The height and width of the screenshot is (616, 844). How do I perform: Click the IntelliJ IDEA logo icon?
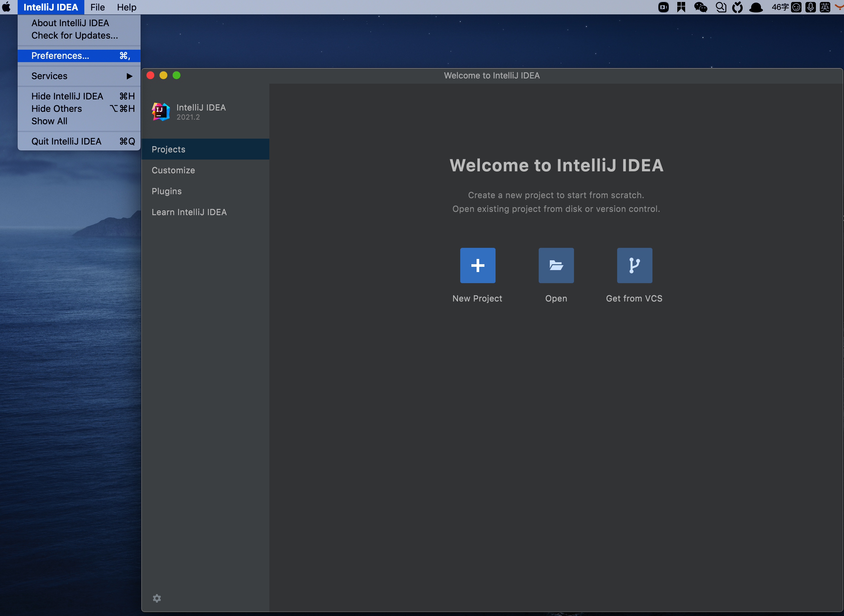tap(161, 111)
